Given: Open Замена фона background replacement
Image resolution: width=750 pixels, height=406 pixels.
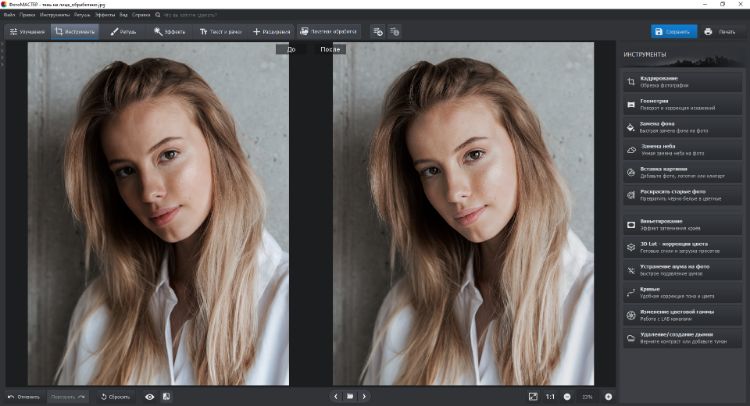Looking at the screenshot, I should coord(683,127).
